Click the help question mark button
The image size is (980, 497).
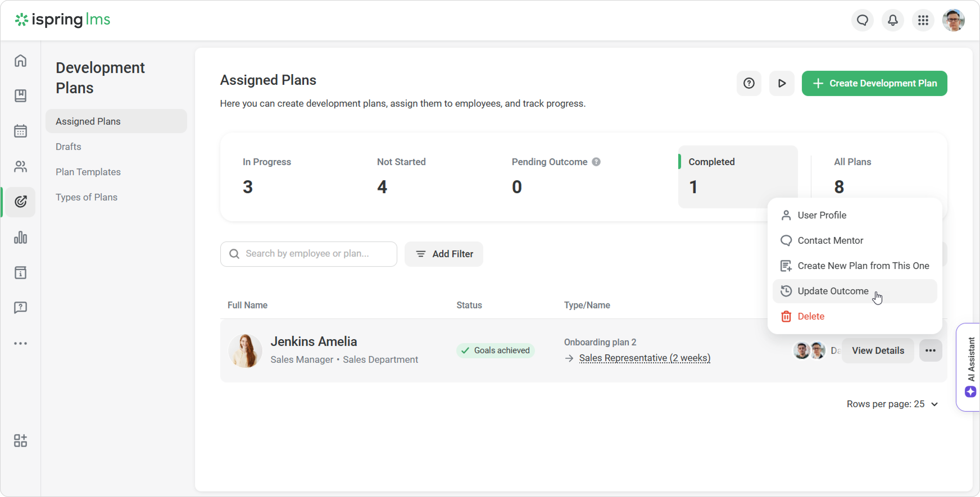[749, 83]
